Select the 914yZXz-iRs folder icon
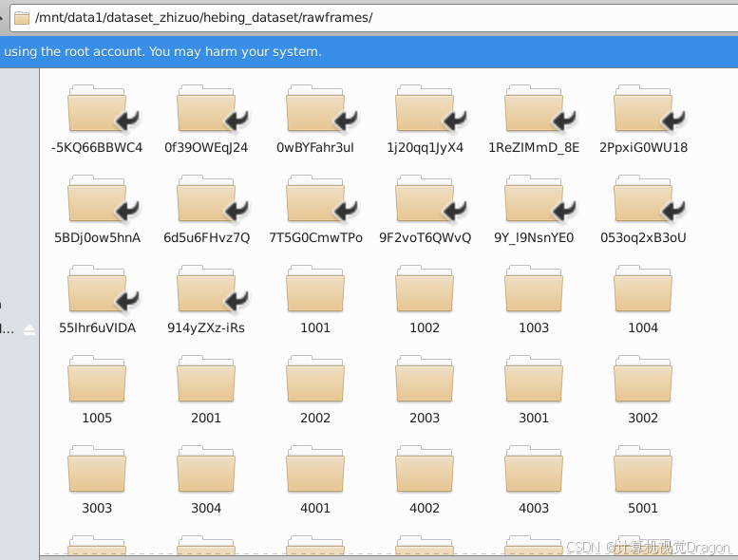 pos(206,289)
